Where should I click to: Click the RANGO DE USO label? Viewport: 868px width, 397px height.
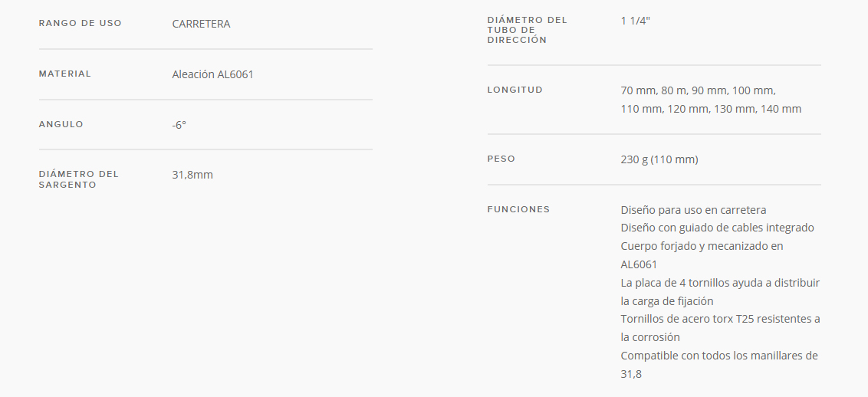(81, 23)
